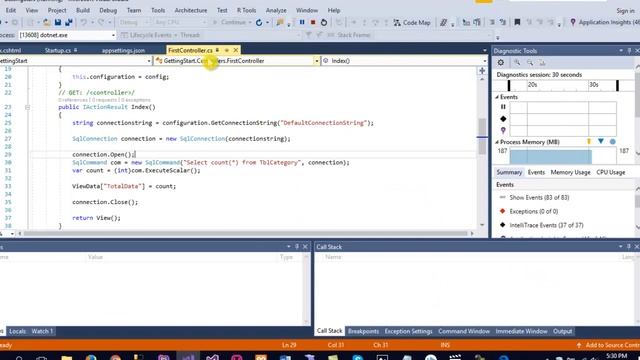The height and width of the screenshot is (360, 640).
Task: Stop debugging with red square button
Action: click(313, 22)
